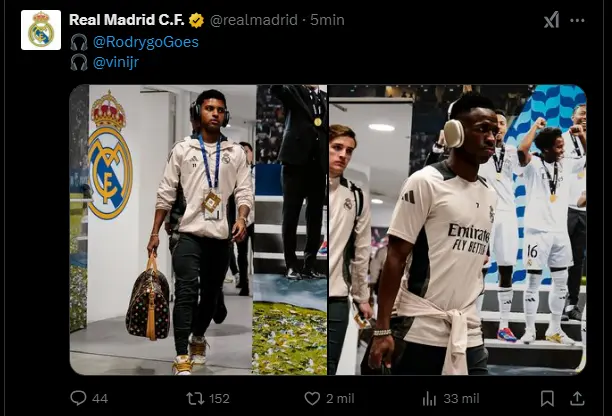
Task: Click the @realmadrid handle
Action: tap(254, 20)
